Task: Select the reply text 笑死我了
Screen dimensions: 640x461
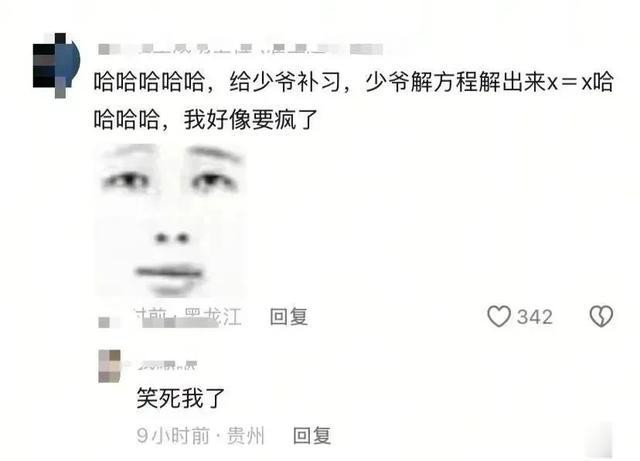Action: coord(181,398)
